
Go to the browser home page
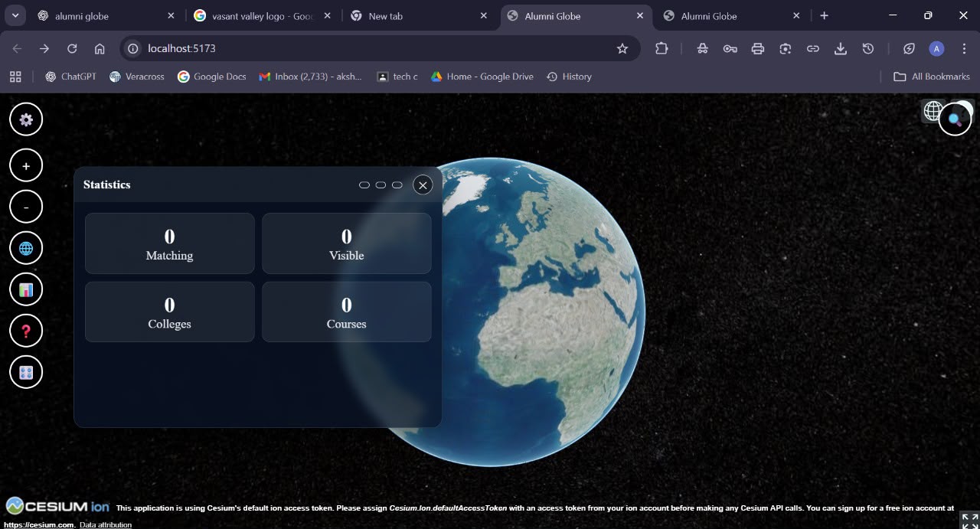(100, 48)
